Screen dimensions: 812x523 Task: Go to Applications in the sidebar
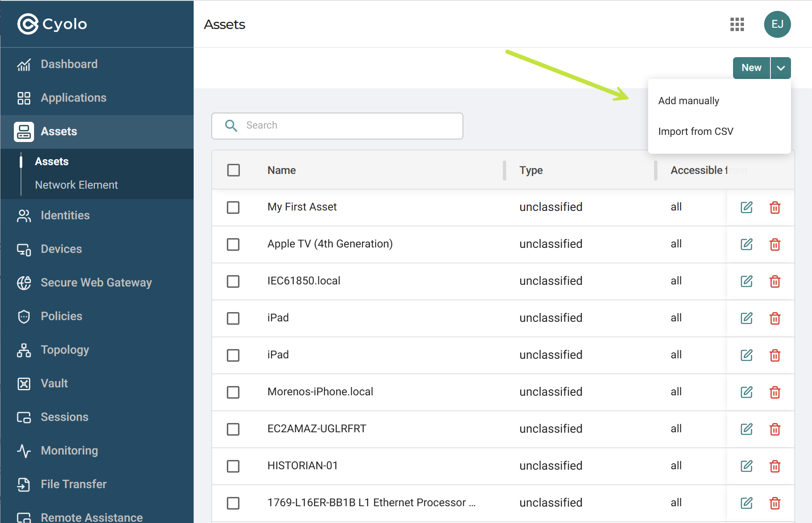(97, 98)
